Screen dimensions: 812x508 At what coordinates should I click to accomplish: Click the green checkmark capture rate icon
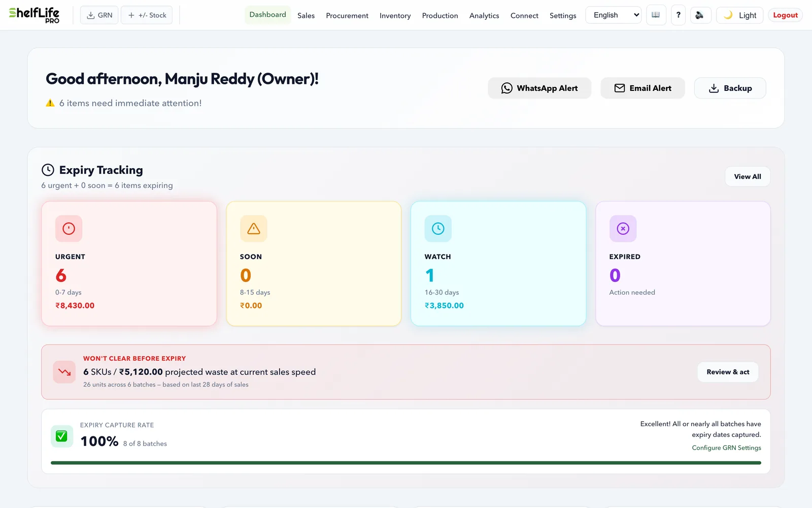[61, 436]
